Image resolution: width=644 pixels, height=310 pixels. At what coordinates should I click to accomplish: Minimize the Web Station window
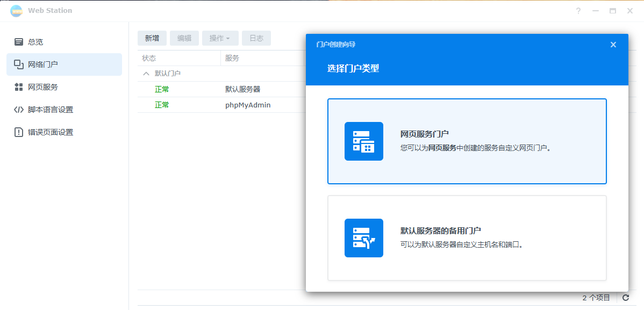click(596, 11)
